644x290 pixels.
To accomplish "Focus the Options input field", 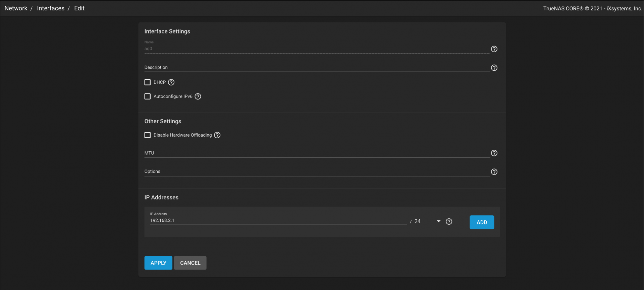I will [x=317, y=171].
